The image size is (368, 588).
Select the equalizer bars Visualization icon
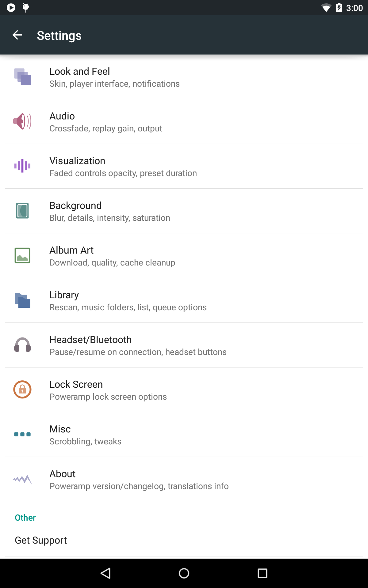point(22,166)
